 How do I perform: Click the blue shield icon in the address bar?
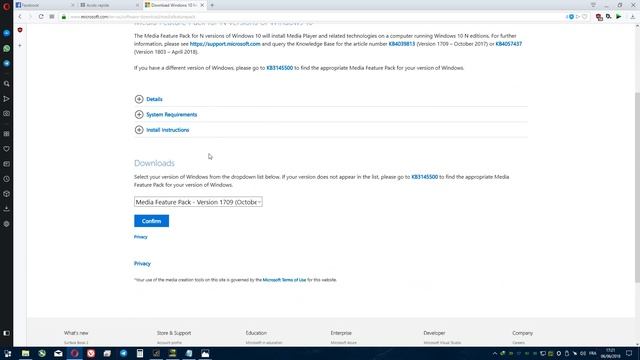[571, 17]
